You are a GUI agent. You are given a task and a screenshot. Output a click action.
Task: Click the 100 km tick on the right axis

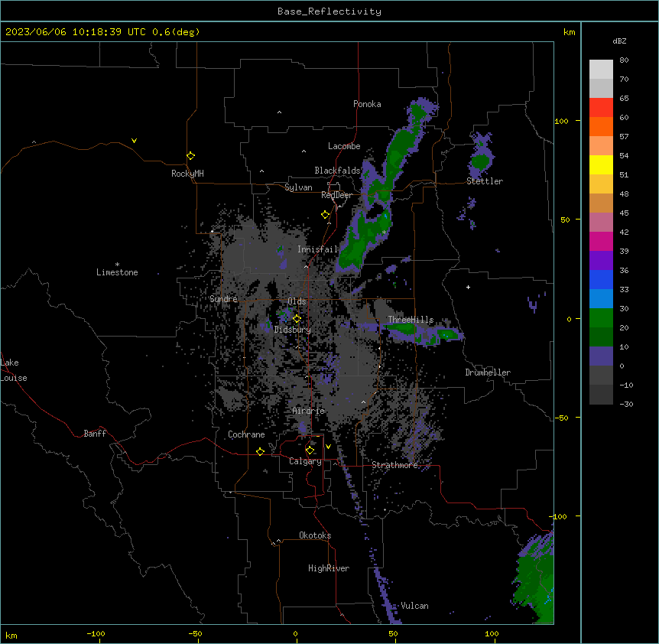(x=561, y=121)
